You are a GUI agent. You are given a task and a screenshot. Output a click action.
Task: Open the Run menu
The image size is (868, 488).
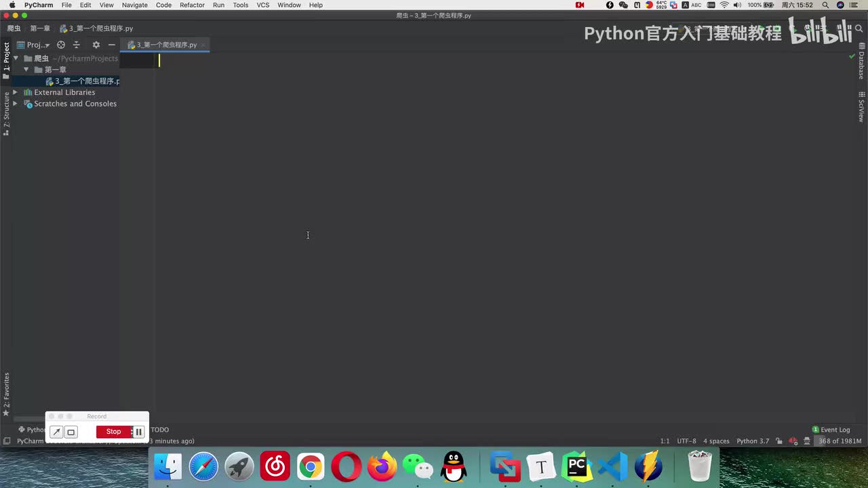[218, 5]
